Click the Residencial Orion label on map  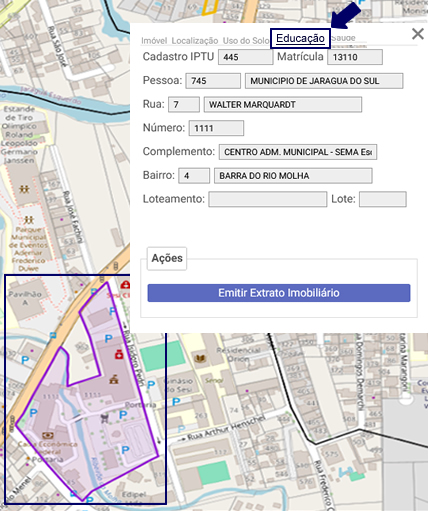pyautogui.click(x=238, y=354)
